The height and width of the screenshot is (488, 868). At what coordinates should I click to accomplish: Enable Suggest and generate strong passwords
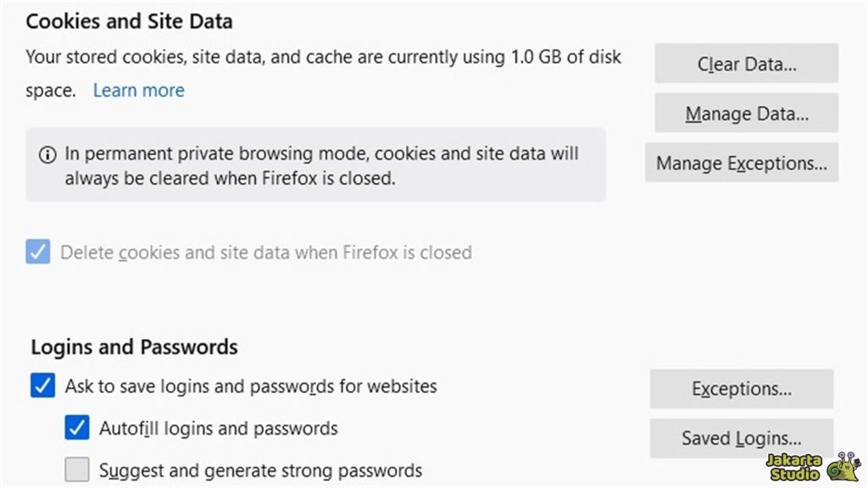pos(77,469)
